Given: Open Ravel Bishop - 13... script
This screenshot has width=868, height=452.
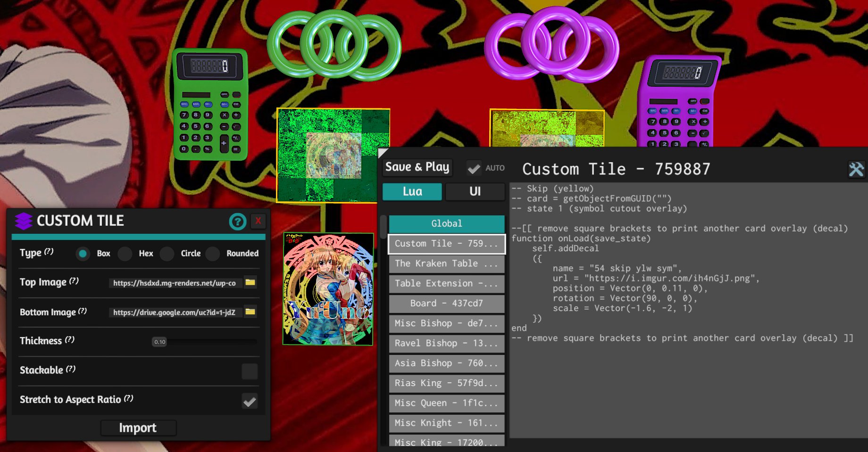Looking at the screenshot, I should click(x=446, y=343).
